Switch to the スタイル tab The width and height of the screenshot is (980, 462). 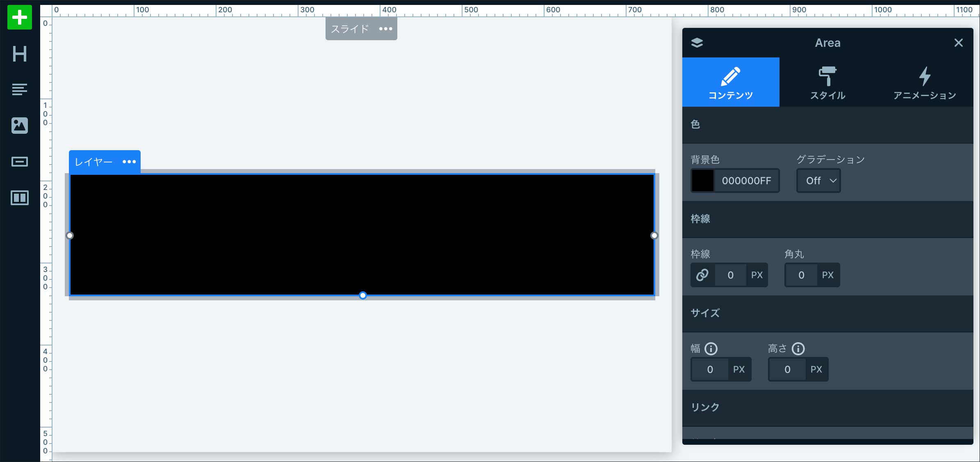click(827, 82)
